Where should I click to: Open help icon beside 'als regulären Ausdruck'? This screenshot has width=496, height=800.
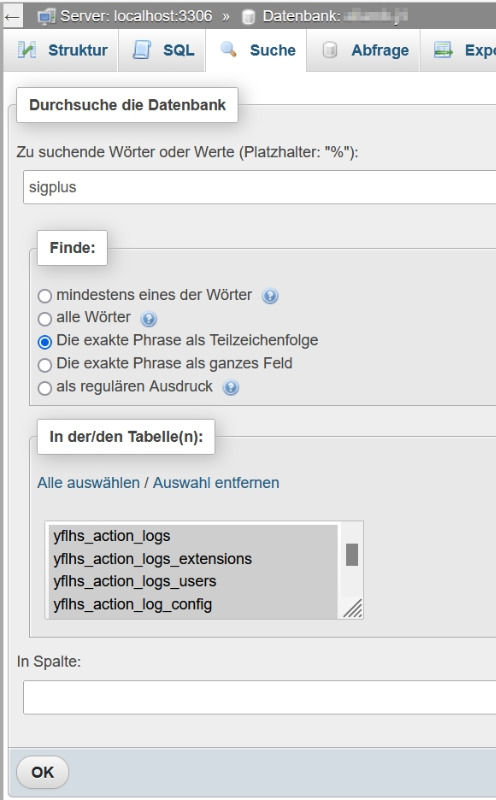click(x=231, y=388)
